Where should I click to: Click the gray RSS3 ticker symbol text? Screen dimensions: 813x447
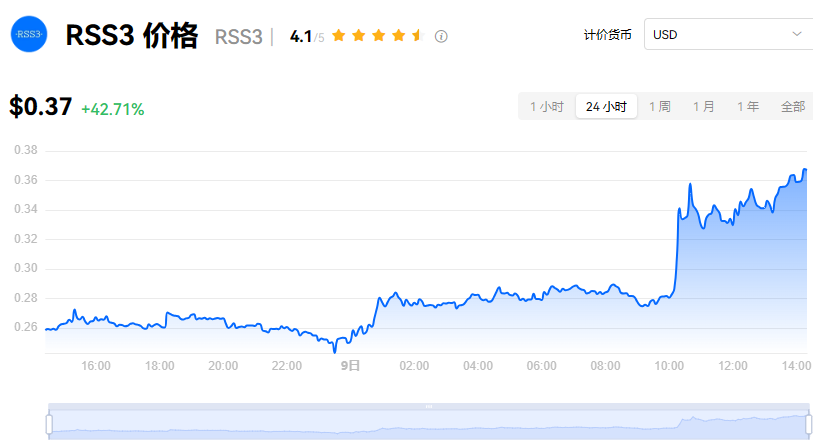pos(238,37)
